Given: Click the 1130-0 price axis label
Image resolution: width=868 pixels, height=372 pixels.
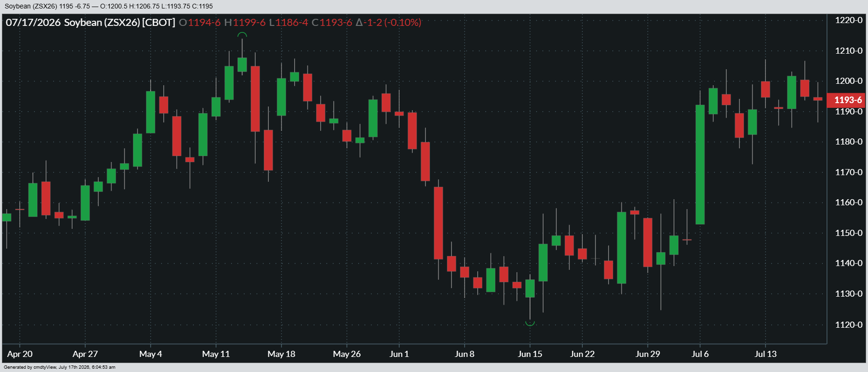Looking at the screenshot, I should pos(849,294).
